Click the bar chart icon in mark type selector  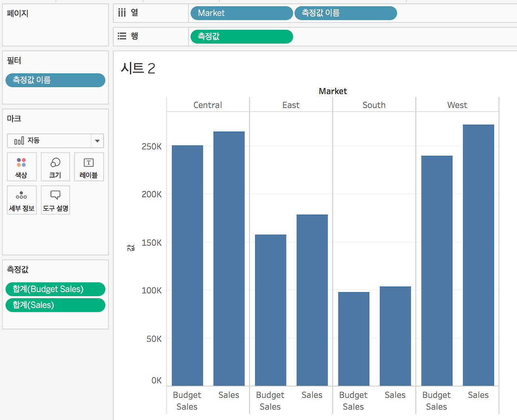tap(19, 141)
